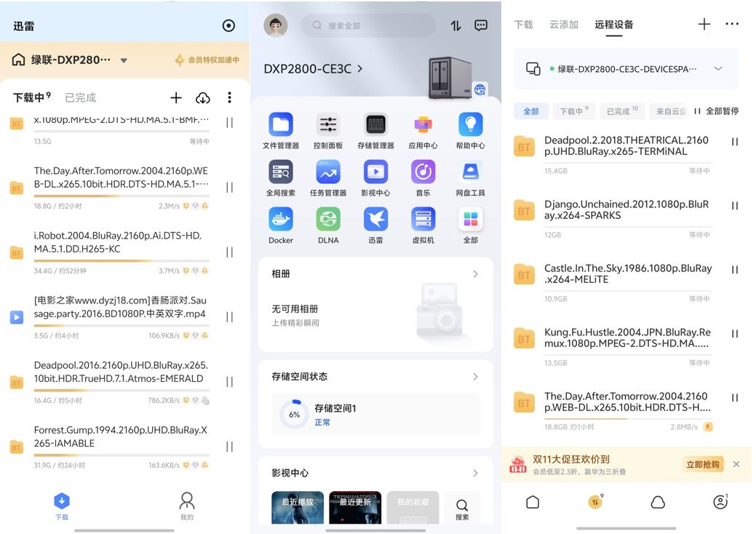Tap the 存储空间1 6% usage ring
756x534 pixels.
(294, 415)
